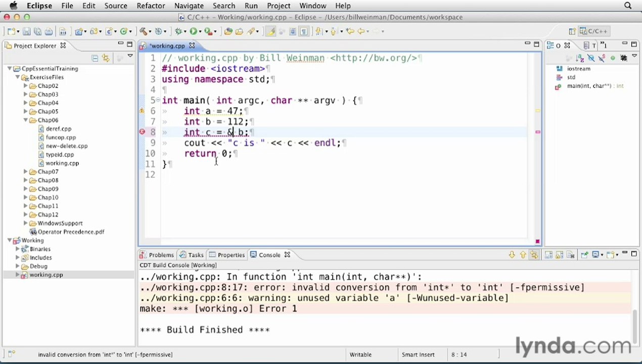Viewport: 642px width, 364px height.
Task: Collapse the Chap06 folder
Action: 25,120
